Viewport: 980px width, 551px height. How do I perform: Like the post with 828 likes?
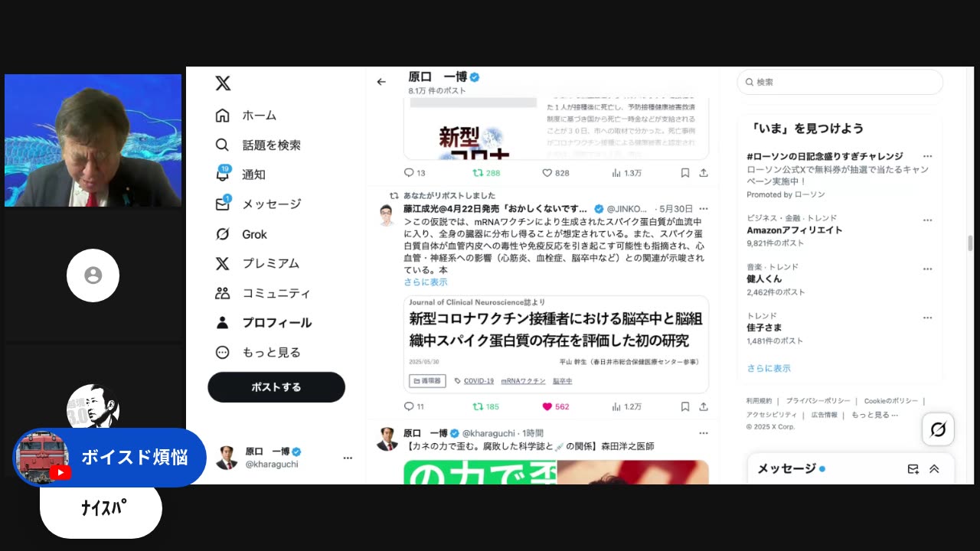tap(547, 173)
